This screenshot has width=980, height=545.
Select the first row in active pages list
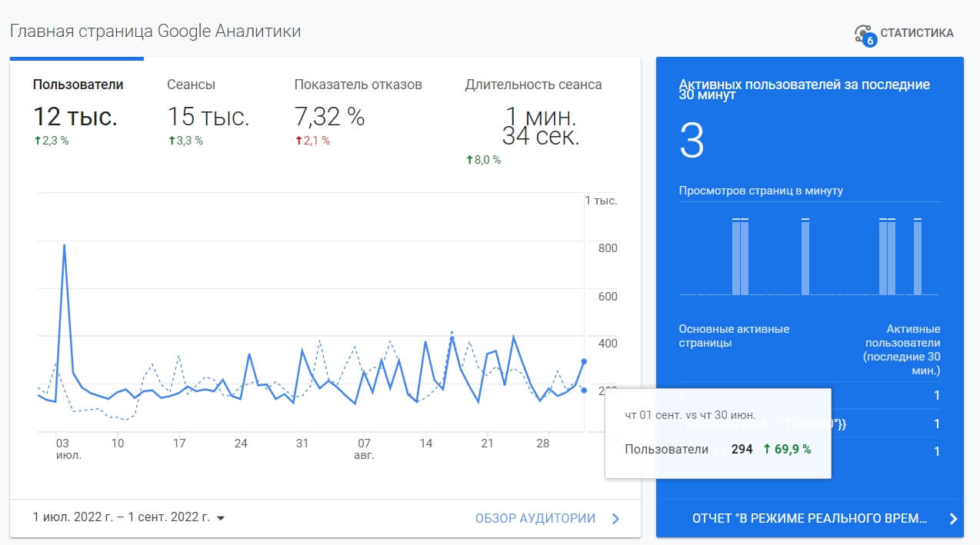[x=809, y=395]
